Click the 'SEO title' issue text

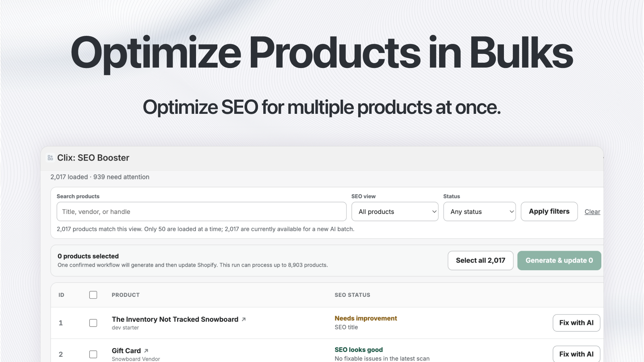(x=346, y=327)
